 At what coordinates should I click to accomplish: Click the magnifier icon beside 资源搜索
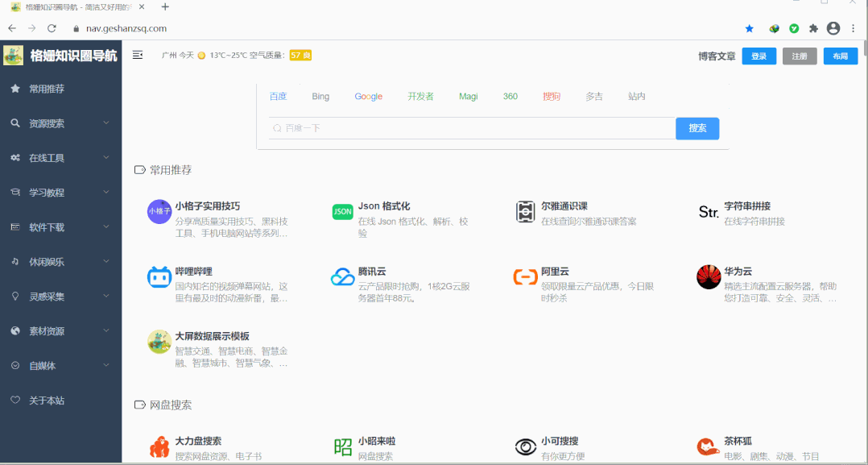tap(15, 123)
